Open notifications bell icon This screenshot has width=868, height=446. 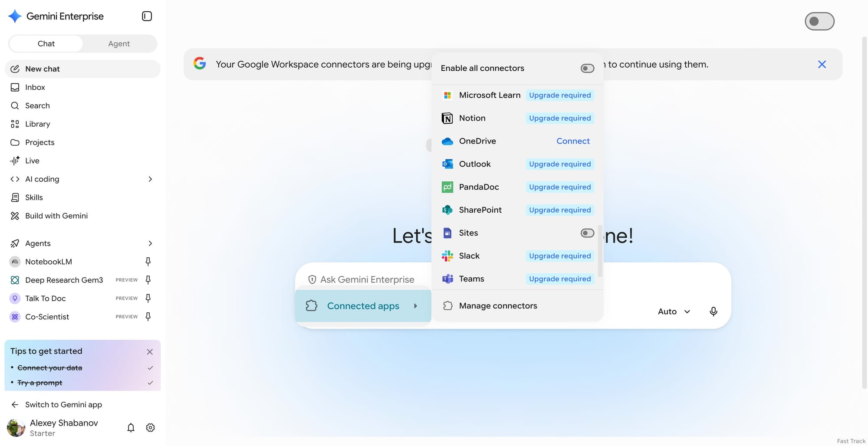[131, 428]
